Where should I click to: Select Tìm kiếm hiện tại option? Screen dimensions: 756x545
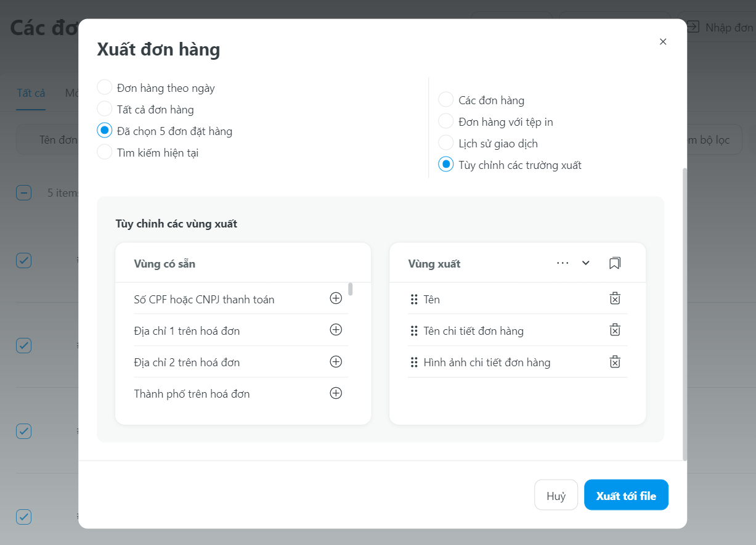(105, 152)
